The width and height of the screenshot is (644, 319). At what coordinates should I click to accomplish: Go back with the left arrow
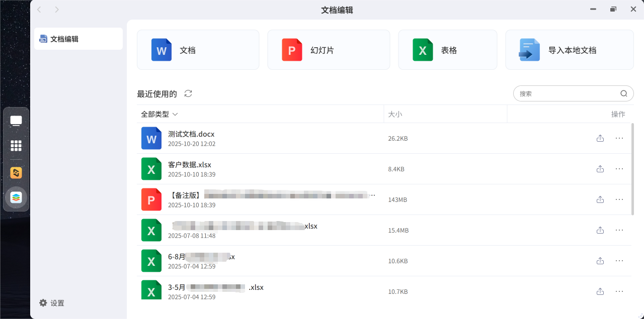pyautogui.click(x=40, y=10)
